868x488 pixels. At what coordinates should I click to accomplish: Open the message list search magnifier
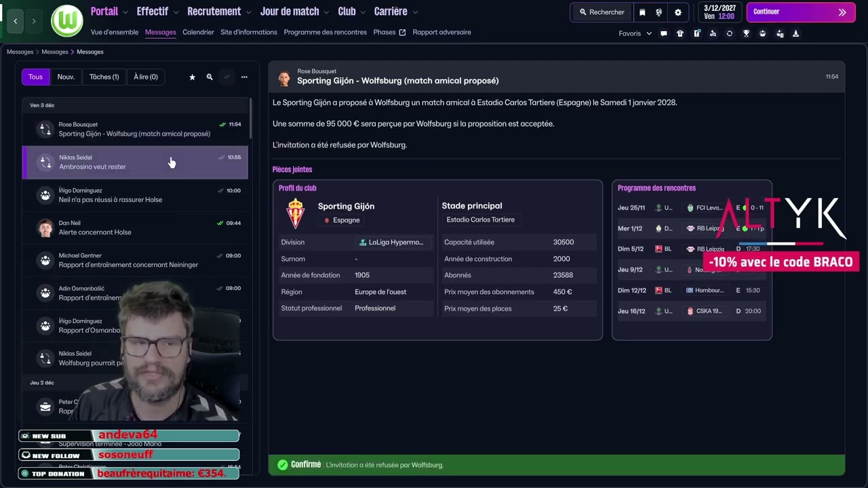click(210, 77)
